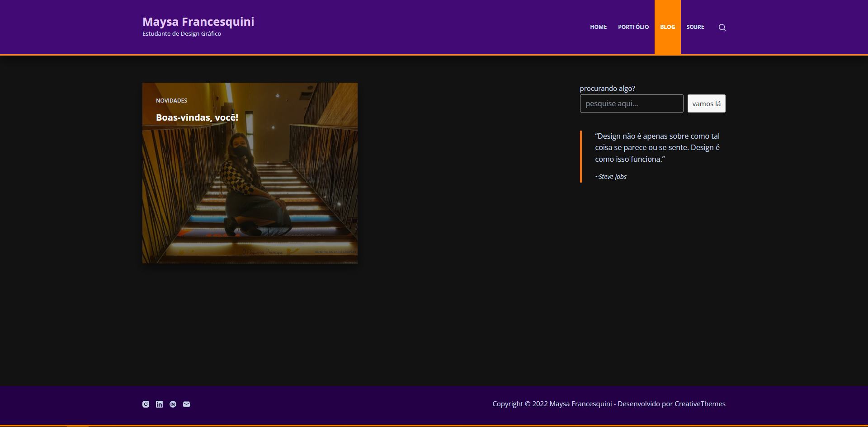Open the NOVIDADES category link
The image size is (868, 427).
pos(171,101)
